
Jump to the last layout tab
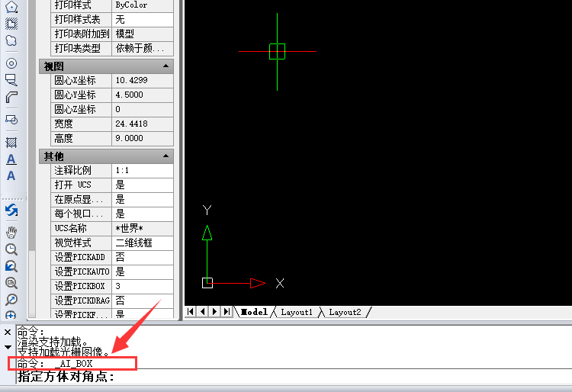[x=227, y=312]
